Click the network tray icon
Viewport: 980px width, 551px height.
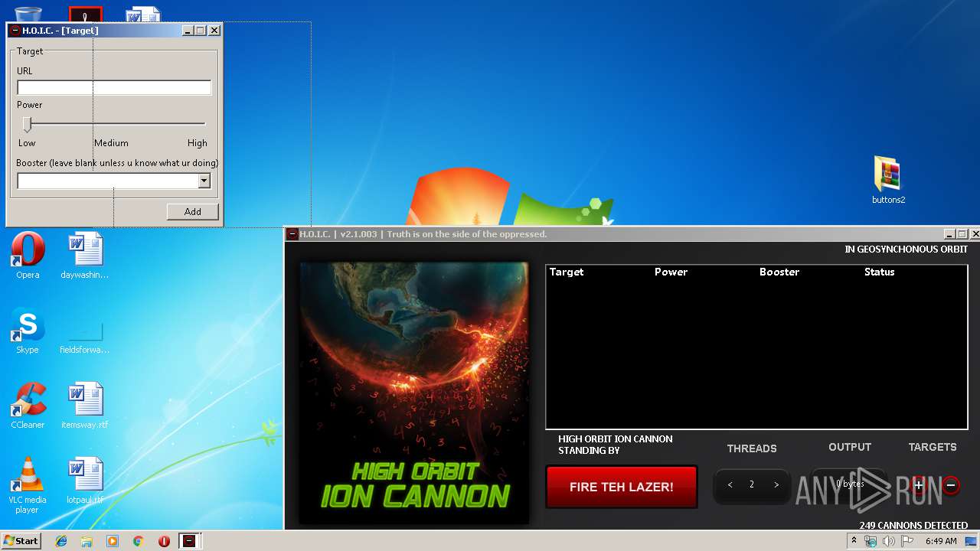click(871, 541)
